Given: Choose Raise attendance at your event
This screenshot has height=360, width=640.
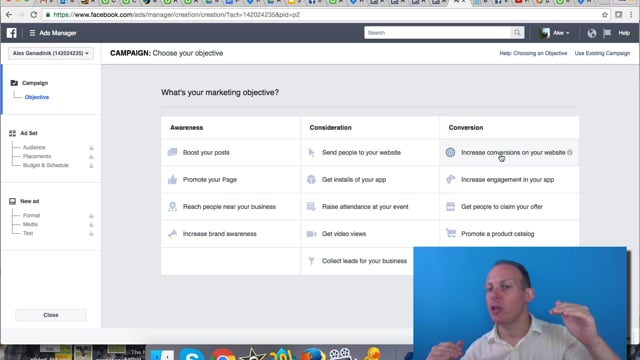Looking at the screenshot, I should click(370, 207).
